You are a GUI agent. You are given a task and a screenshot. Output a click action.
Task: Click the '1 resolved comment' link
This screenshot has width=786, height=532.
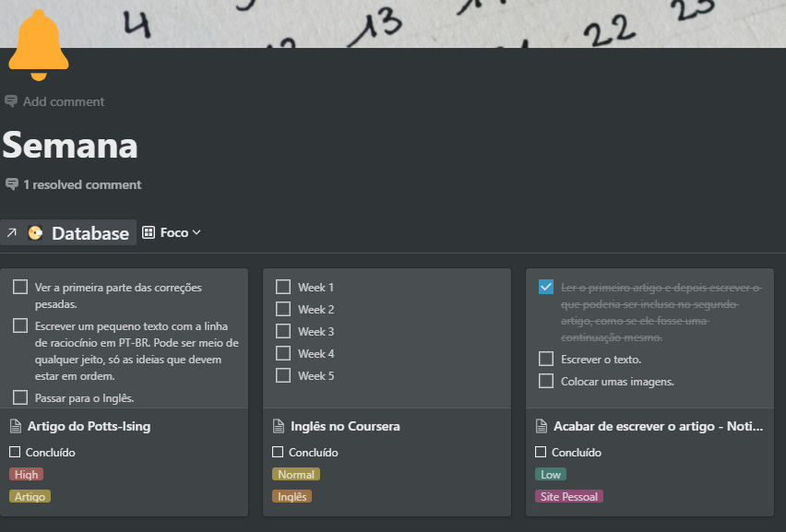coord(82,184)
